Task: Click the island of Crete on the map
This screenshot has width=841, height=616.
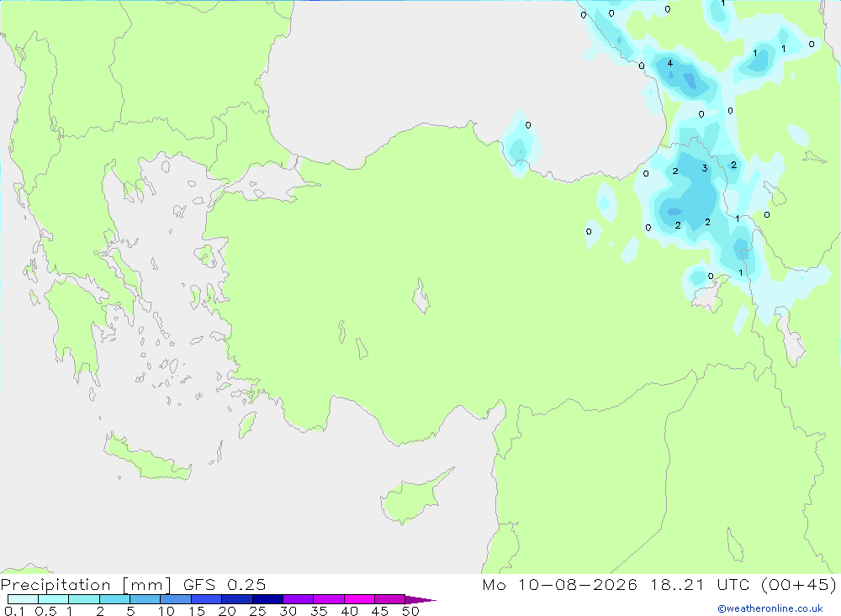Action: (147, 458)
